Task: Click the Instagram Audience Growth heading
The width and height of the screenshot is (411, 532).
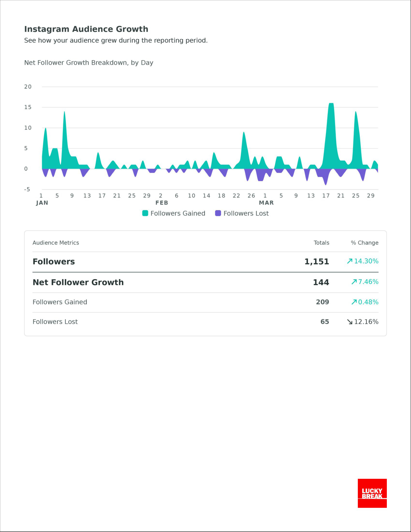Action: tap(86, 29)
